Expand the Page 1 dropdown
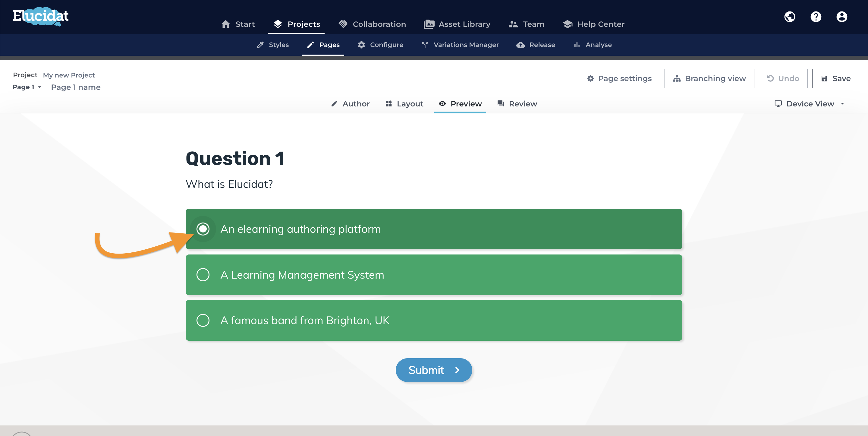This screenshot has width=868, height=436. [x=27, y=87]
